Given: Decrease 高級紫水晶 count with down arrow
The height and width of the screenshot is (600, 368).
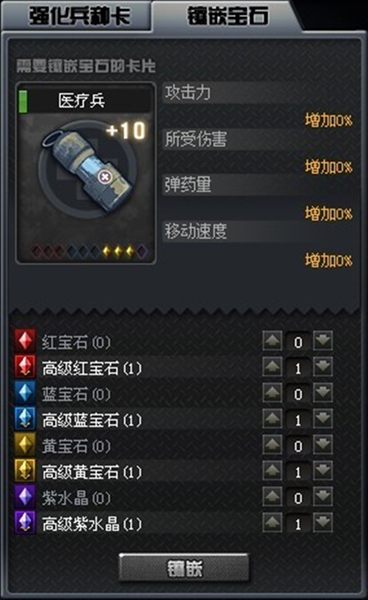Looking at the screenshot, I should click(x=323, y=523).
